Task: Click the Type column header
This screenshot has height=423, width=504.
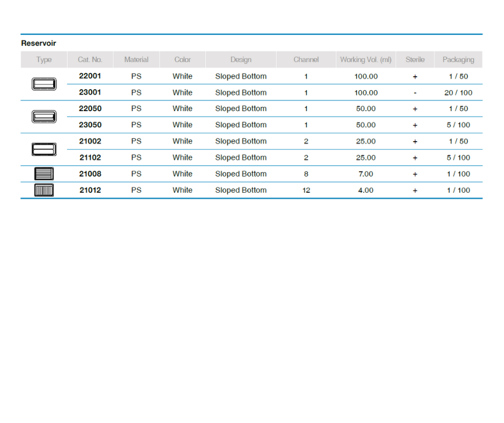Action: click(44, 60)
